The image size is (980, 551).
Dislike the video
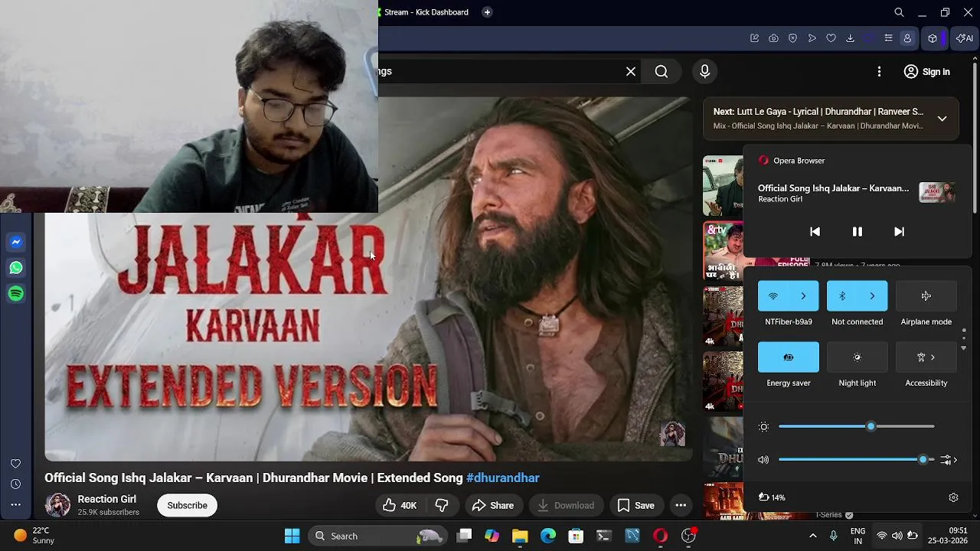coord(442,505)
